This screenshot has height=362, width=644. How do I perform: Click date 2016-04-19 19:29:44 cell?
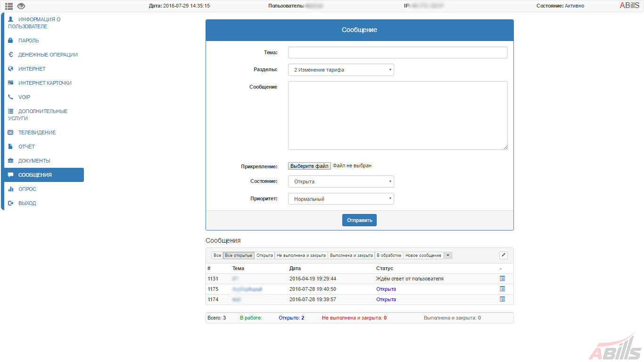click(313, 279)
